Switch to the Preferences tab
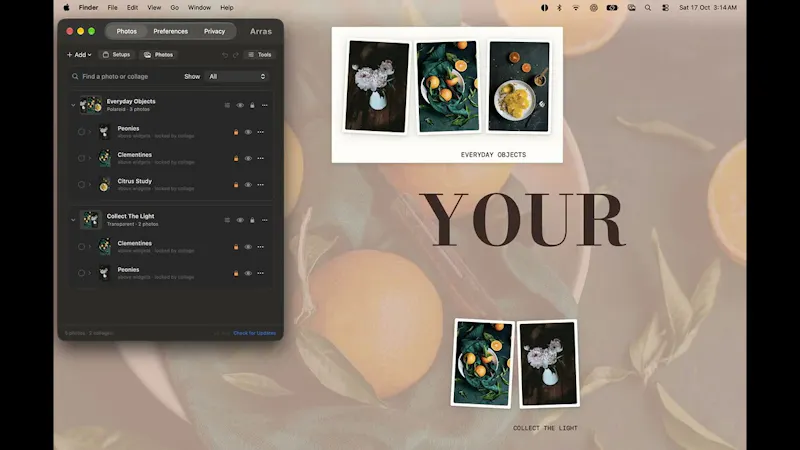This screenshot has height=450, width=800. tap(170, 31)
